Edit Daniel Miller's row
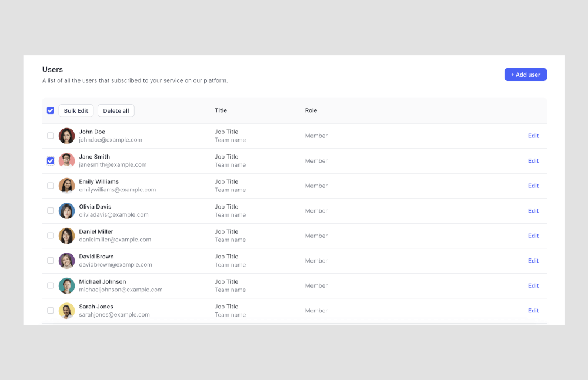Image resolution: width=588 pixels, height=380 pixels. 533,236
